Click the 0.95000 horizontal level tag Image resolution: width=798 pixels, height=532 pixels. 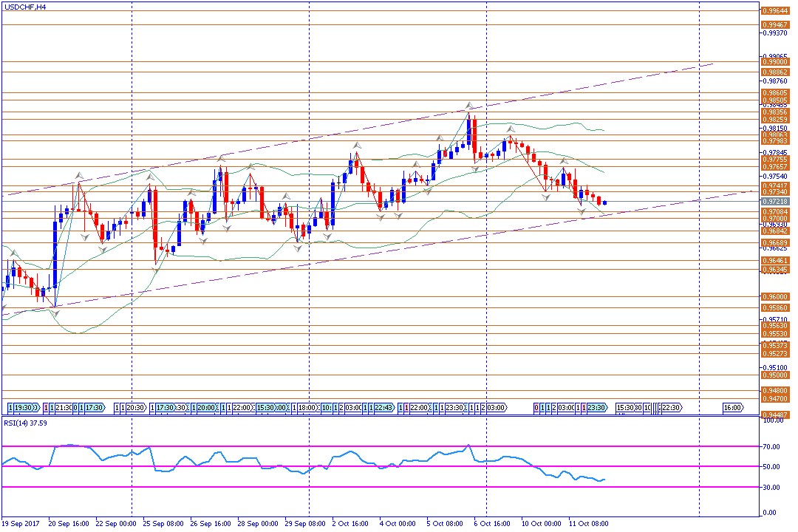coord(774,375)
